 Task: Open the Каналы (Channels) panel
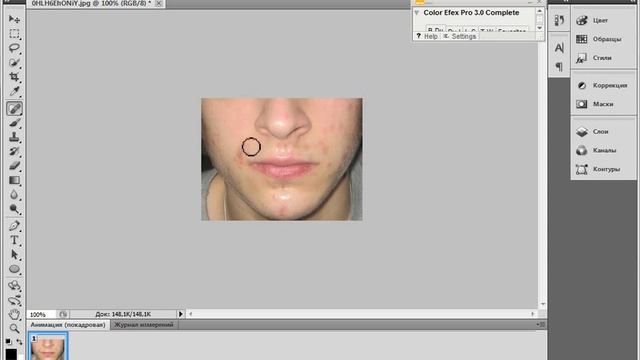(x=603, y=150)
